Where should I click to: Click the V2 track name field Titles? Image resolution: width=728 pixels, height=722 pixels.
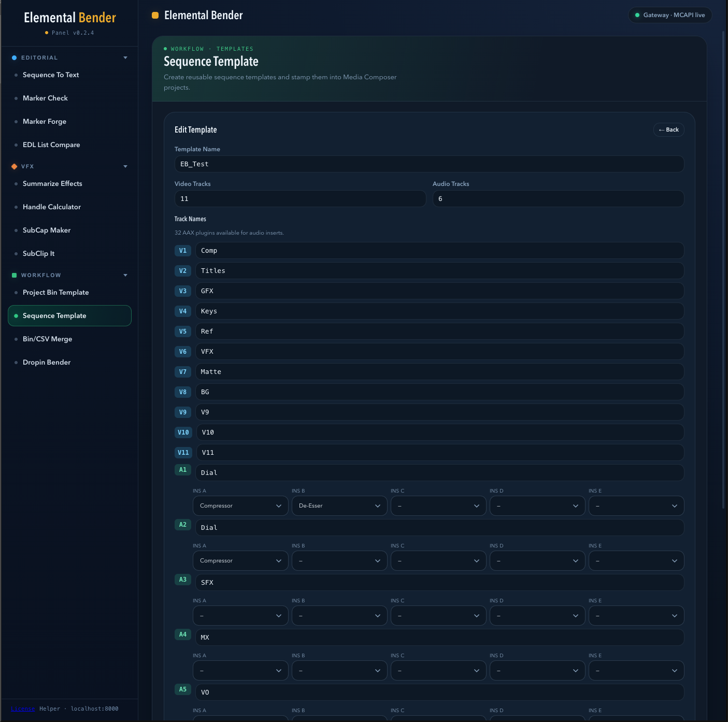coord(439,271)
